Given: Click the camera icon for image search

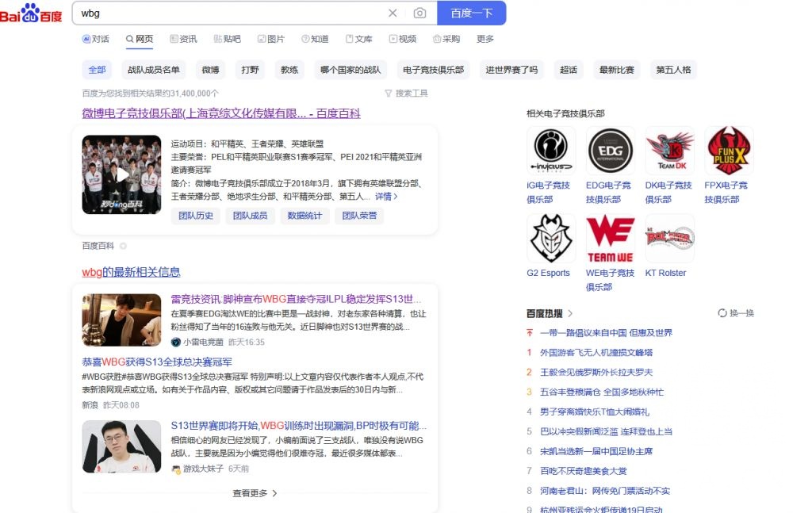Looking at the screenshot, I should coord(420,13).
